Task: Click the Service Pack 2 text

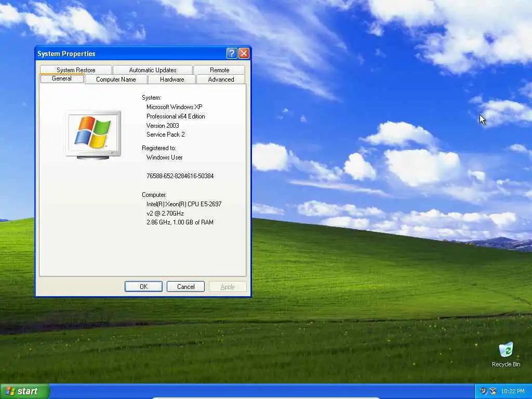Action: pos(166,135)
